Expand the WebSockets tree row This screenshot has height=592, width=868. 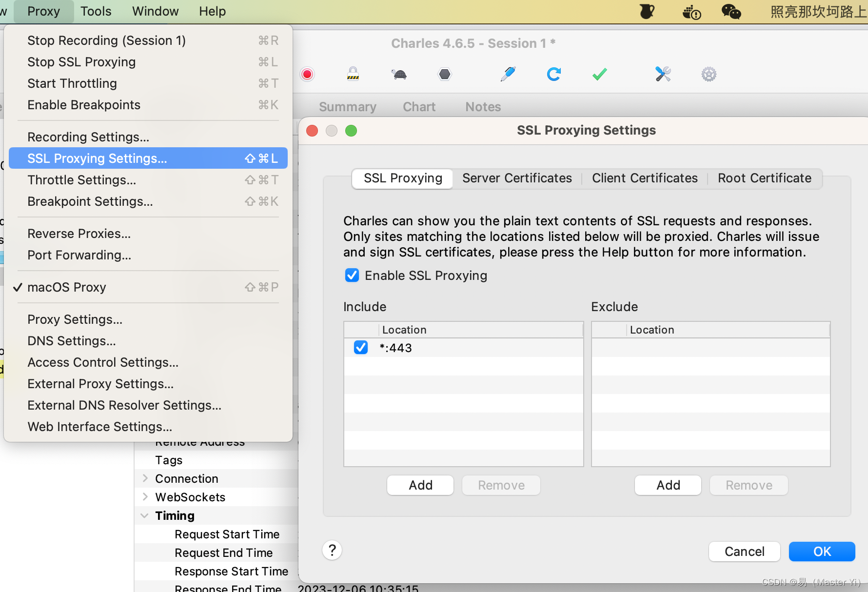(x=145, y=497)
